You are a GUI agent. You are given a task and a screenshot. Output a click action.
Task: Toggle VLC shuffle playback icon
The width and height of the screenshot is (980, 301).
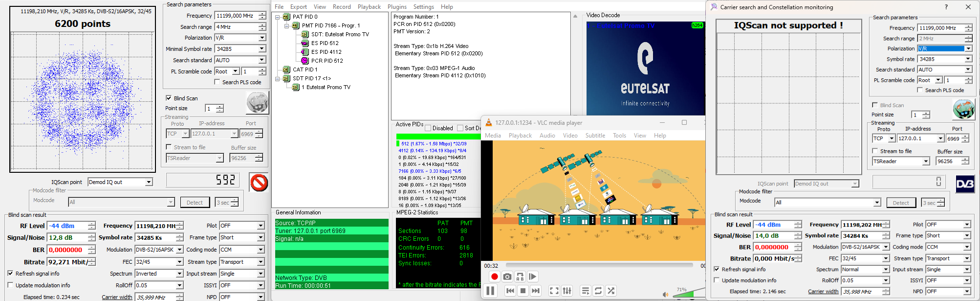point(611,291)
